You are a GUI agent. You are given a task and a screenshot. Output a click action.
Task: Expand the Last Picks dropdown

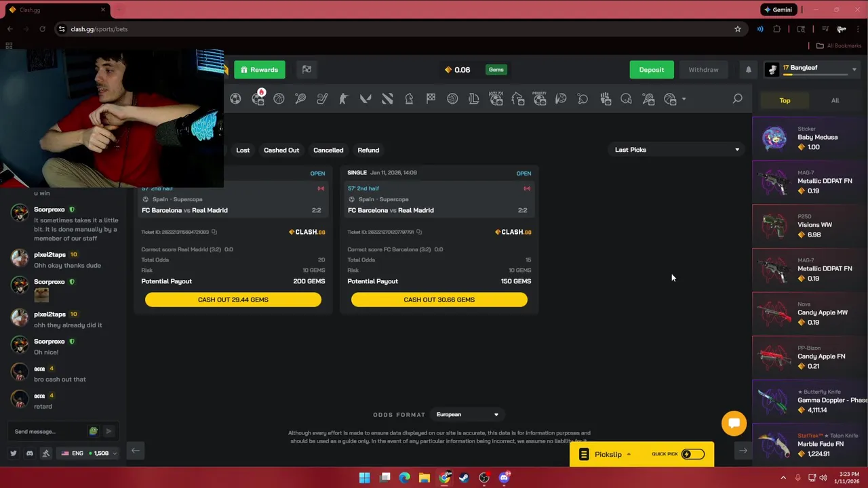(677, 150)
